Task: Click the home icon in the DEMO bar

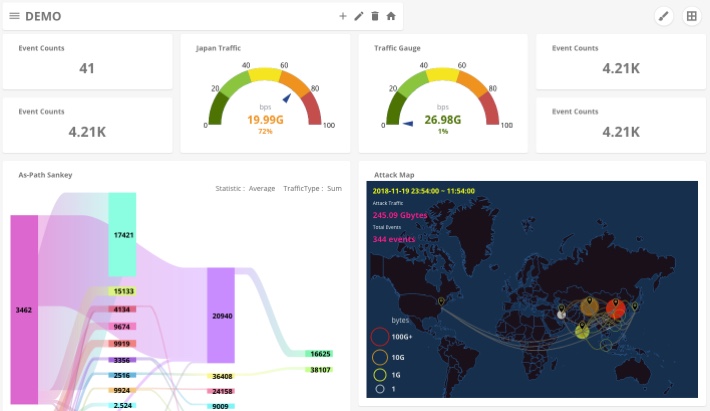Action: click(391, 16)
